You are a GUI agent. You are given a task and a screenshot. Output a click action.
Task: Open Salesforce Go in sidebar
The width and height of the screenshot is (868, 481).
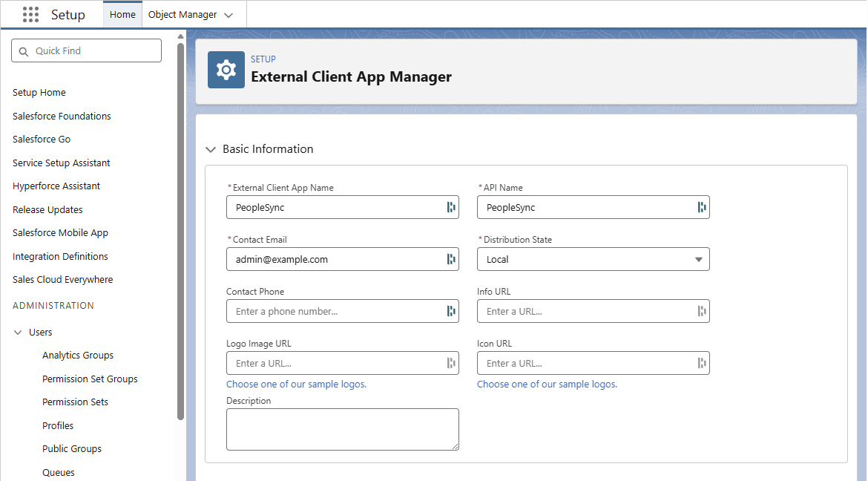point(42,139)
